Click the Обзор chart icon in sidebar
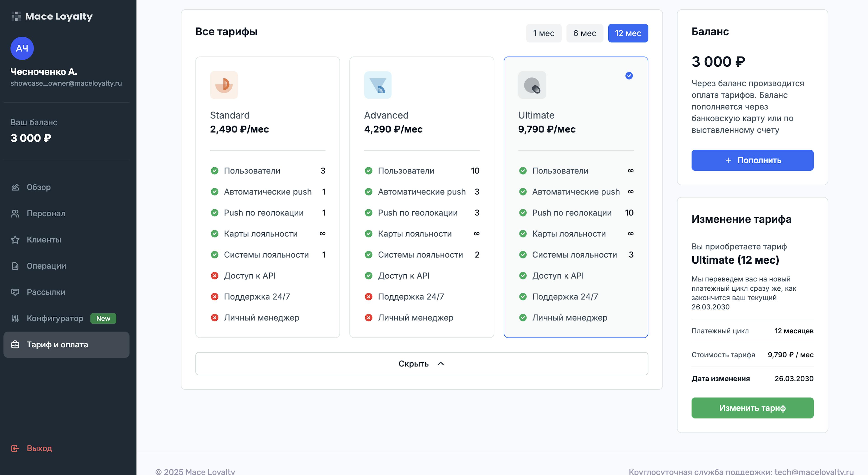 15,187
